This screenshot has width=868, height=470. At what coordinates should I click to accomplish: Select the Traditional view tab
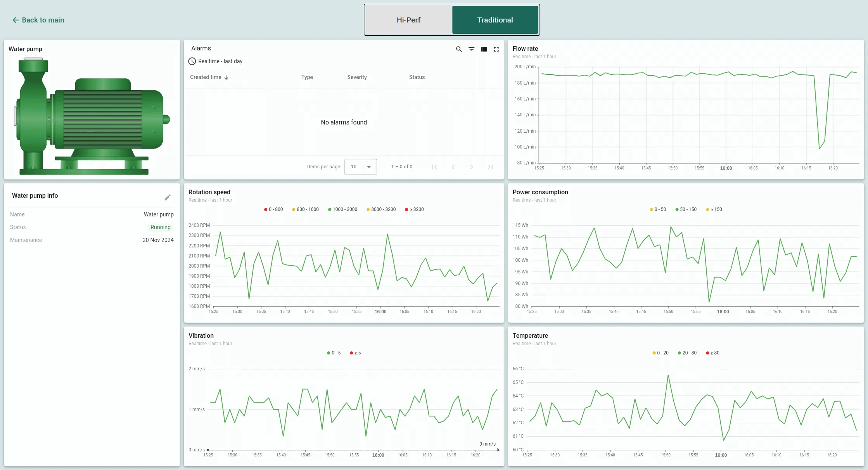[495, 20]
